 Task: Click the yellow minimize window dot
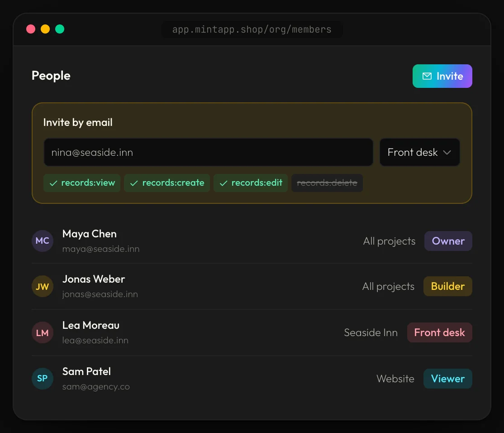point(45,29)
